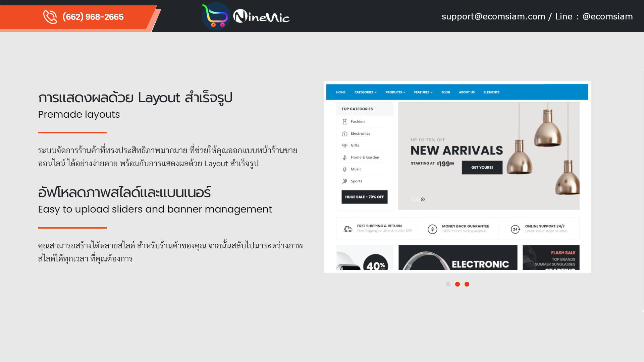Open the BLOG menu item
The width and height of the screenshot is (644, 362).
pyautogui.click(x=445, y=92)
